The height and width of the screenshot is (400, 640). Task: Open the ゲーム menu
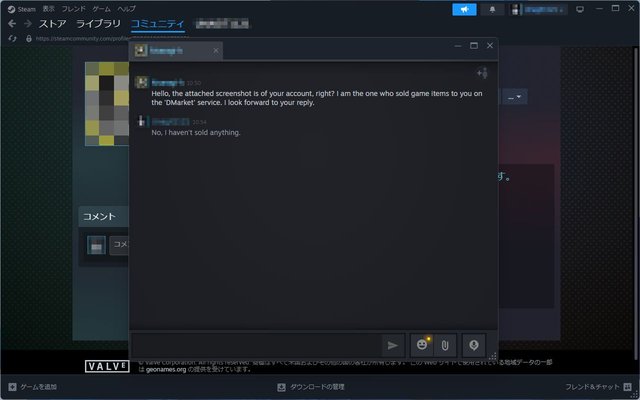101,9
